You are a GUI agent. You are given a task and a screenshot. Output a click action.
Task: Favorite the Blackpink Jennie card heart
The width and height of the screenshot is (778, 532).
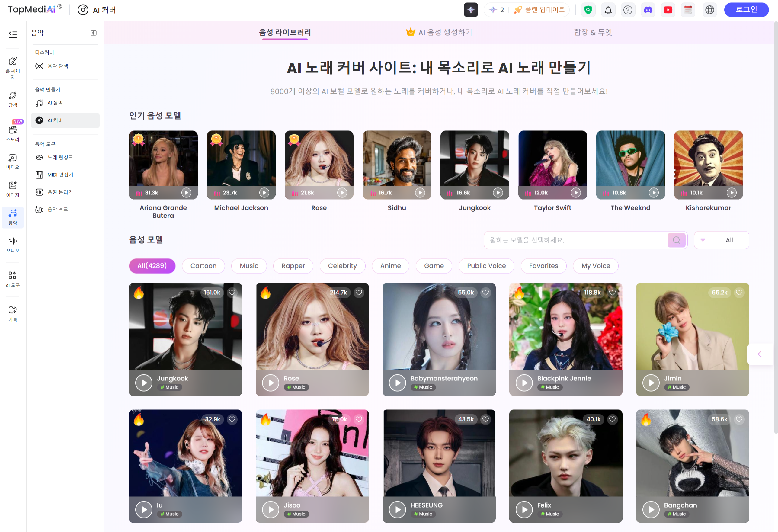[x=612, y=293]
